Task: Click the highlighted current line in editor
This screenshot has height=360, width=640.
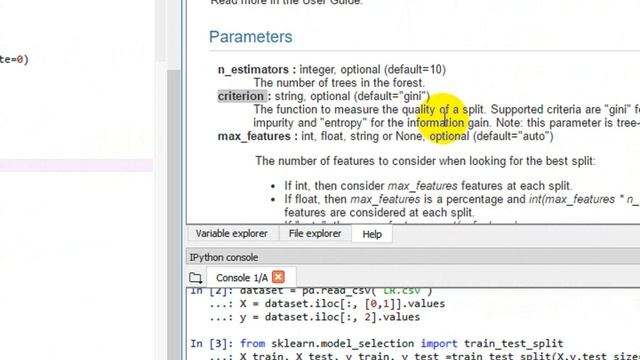Action: coord(76,165)
